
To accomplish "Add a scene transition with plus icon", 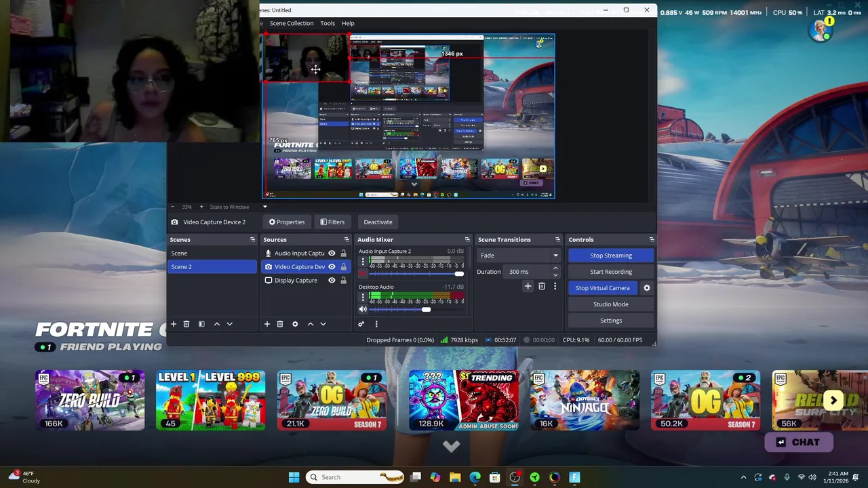I will tap(528, 287).
